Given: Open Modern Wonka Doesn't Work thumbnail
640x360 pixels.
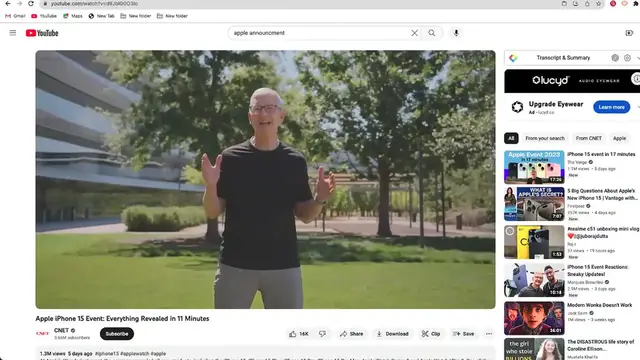Looking at the screenshot, I should point(534,318).
